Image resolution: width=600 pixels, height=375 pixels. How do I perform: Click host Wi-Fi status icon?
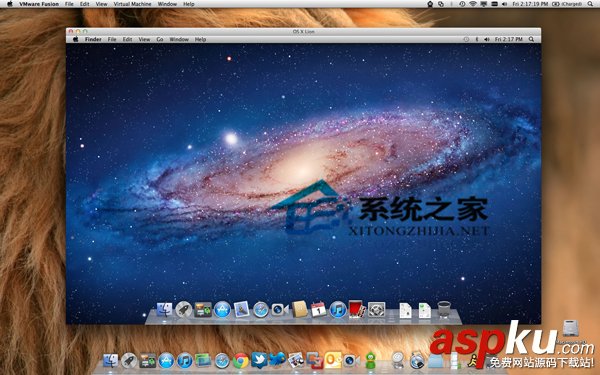(x=473, y=4)
